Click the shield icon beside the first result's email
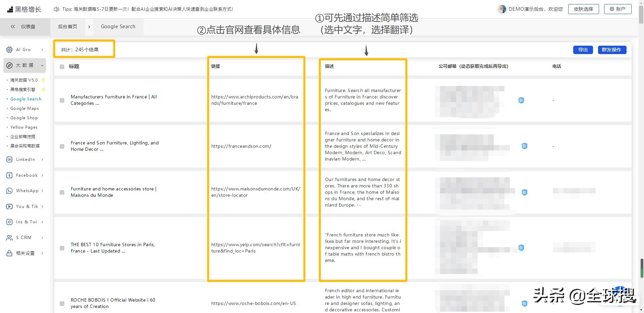 pos(521,100)
